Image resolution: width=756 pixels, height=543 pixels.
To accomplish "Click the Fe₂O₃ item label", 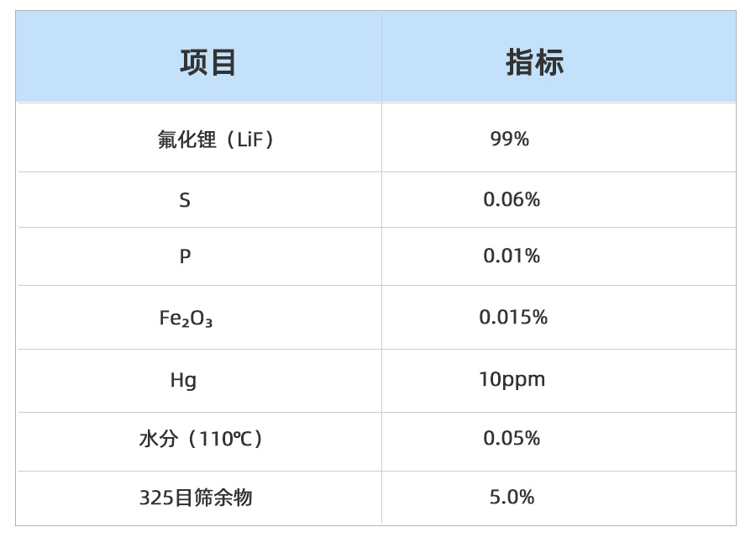I will pyautogui.click(x=186, y=319).
